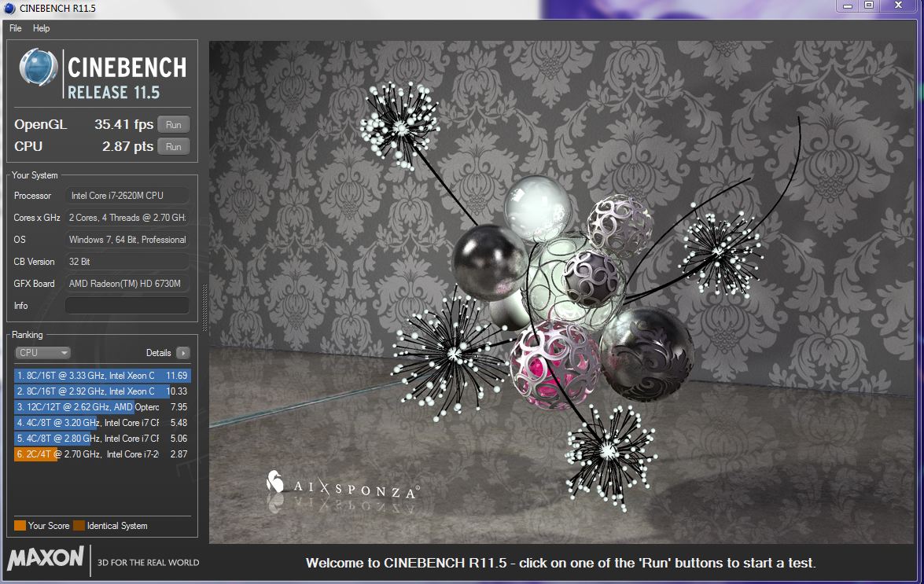Select ranking row 3 AMD Opteron 12C/12T
The height and width of the screenshot is (584, 924).
click(x=102, y=407)
